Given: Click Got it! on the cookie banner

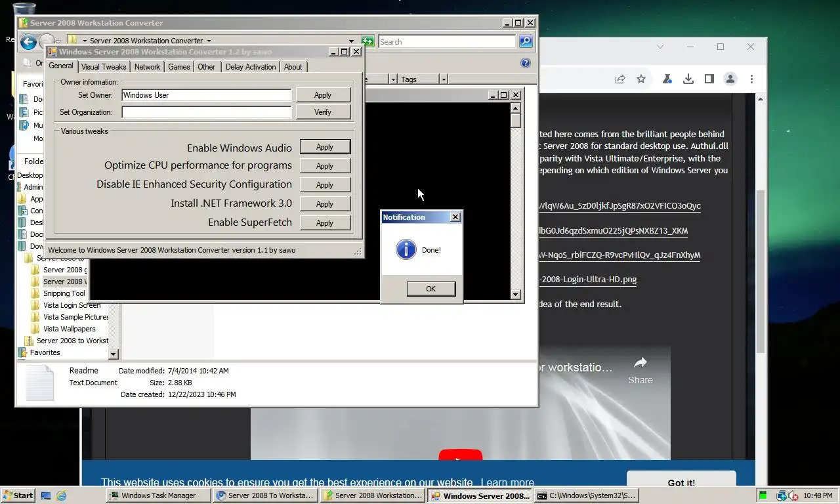Looking at the screenshot, I should tap(681, 482).
